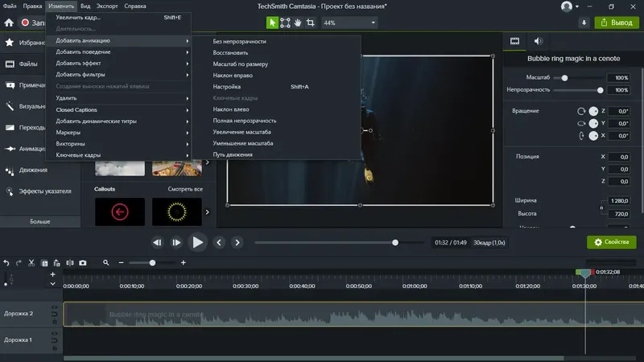Click the snapshot camera icon above timeline
This screenshot has height=362, width=644.
82,262
